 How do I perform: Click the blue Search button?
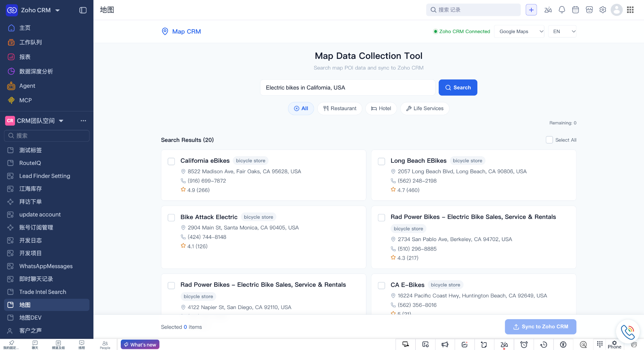click(x=458, y=87)
